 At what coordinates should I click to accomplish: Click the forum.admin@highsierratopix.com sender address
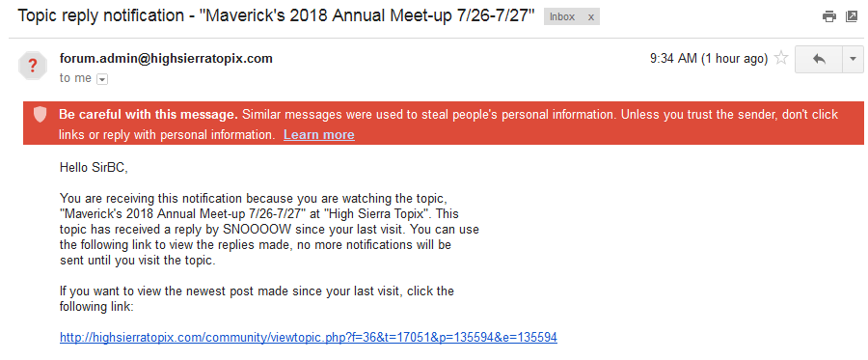pos(166,58)
